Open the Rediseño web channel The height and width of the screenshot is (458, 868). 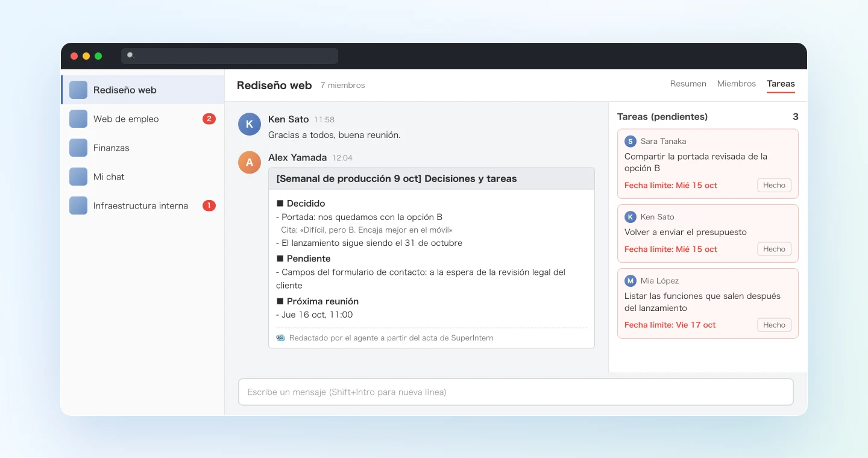click(x=143, y=90)
